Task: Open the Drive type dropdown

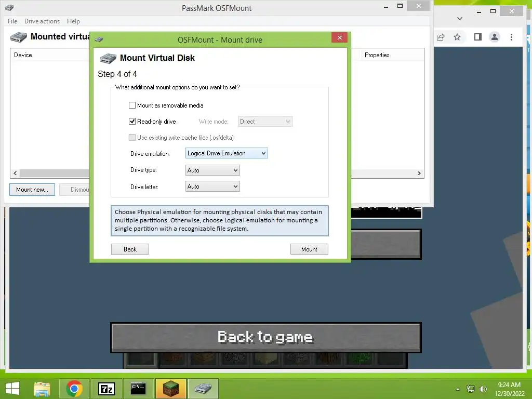Action: click(212, 170)
